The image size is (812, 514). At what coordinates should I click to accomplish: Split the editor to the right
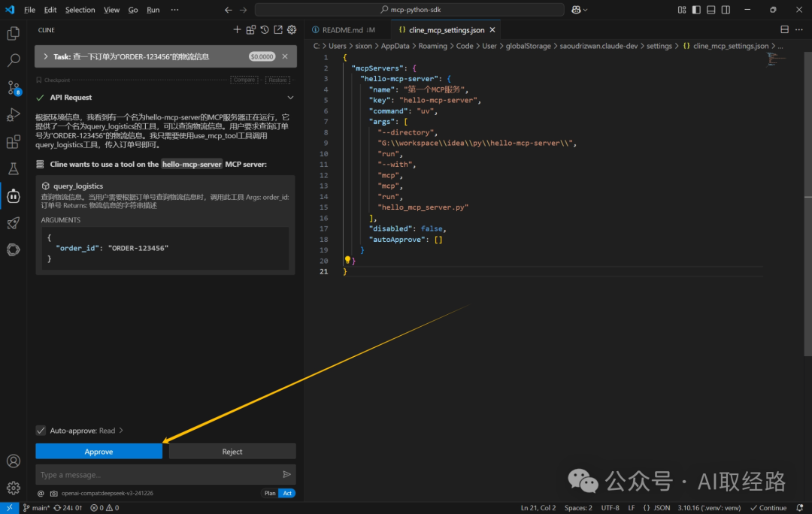[x=784, y=30]
